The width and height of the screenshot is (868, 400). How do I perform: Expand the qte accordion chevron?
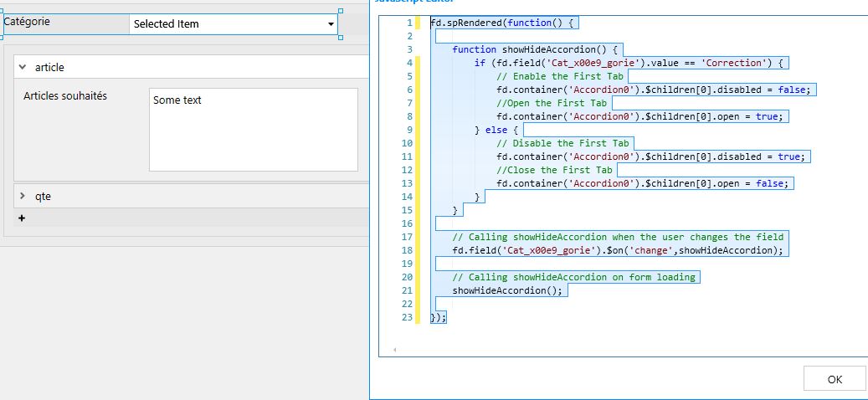coord(23,196)
